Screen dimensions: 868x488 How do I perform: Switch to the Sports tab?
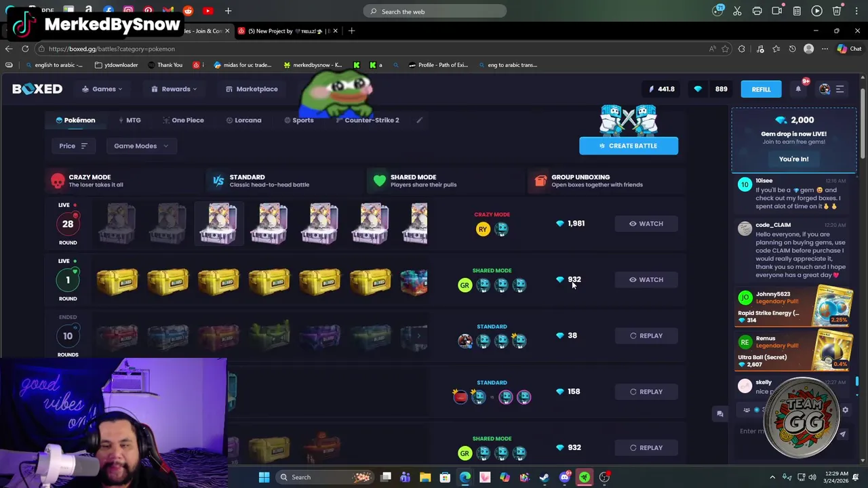click(x=299, y=120)
